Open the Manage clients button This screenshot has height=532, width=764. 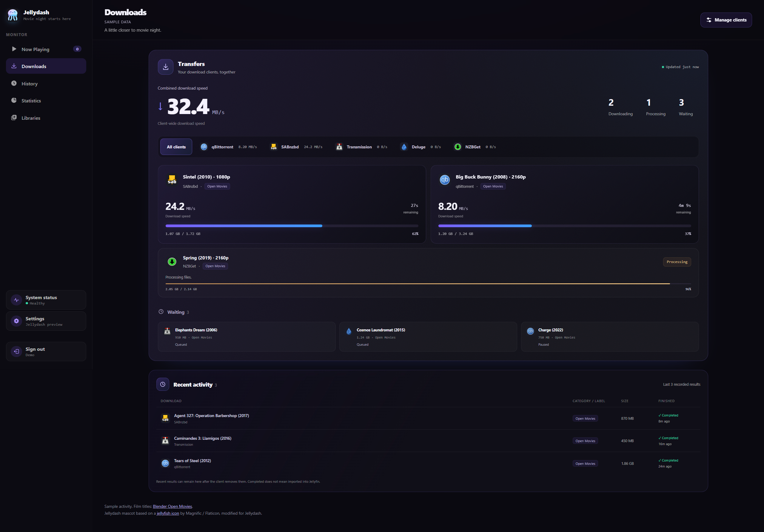tap(726, 20)
